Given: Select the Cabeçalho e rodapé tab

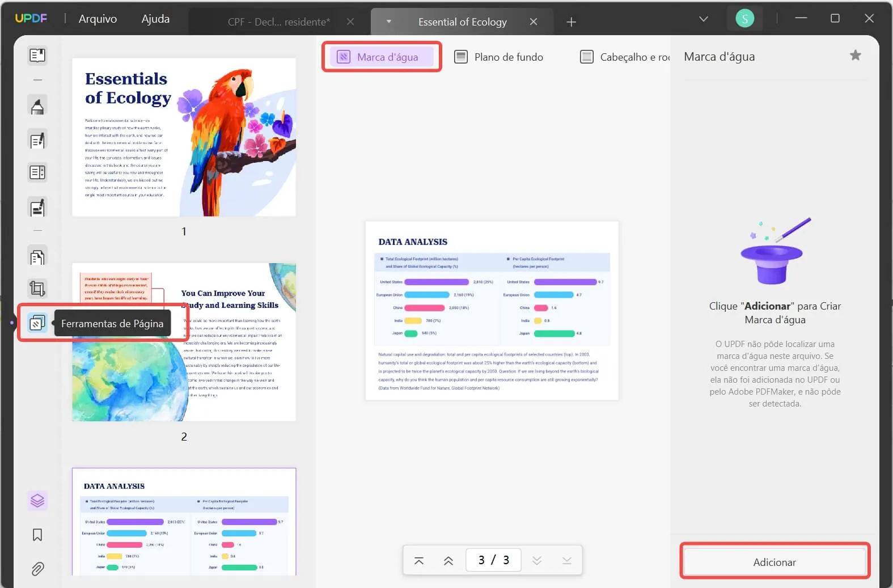Looking at the screenshot, I should (x=625, y=57).
